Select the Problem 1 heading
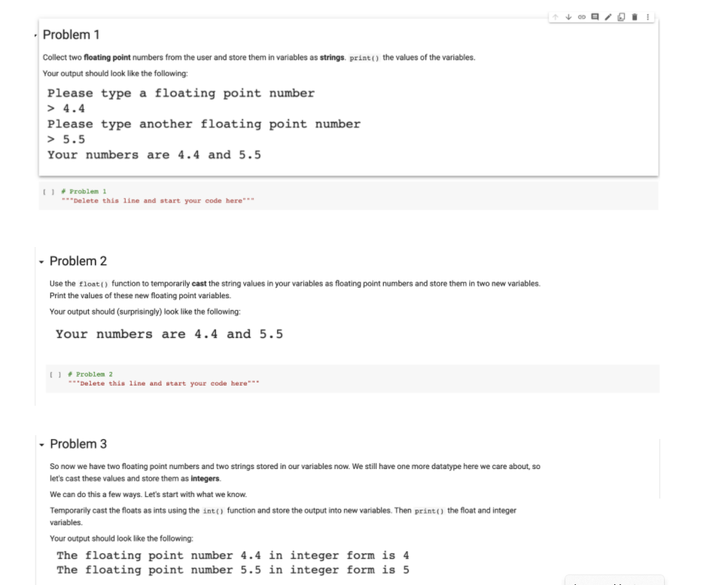Viewport: 728px width, 585px height. coord(71,35)
